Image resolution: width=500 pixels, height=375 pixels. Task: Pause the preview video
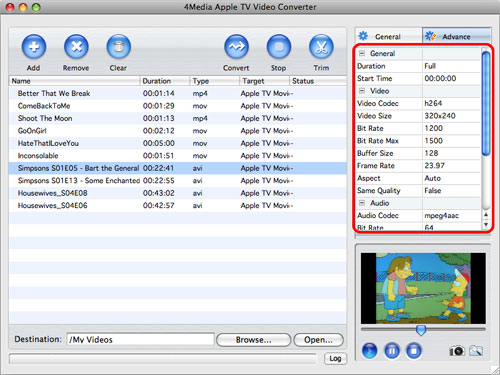coord(392,351)
